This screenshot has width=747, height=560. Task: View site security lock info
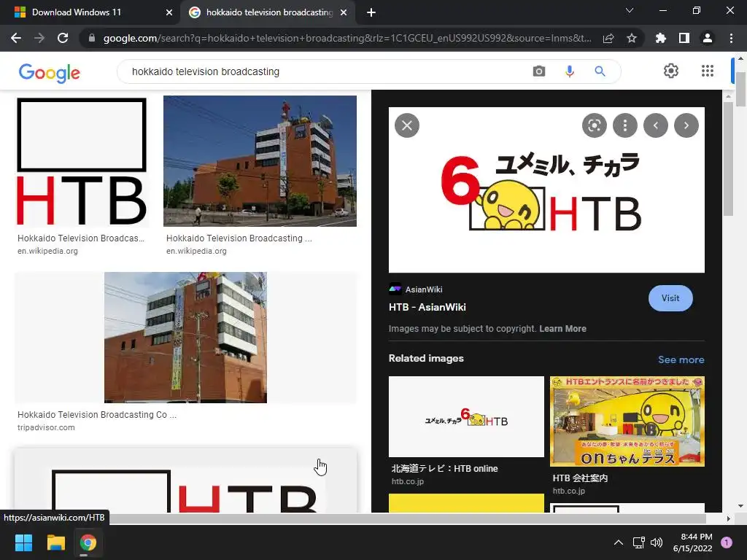point(92,38)
